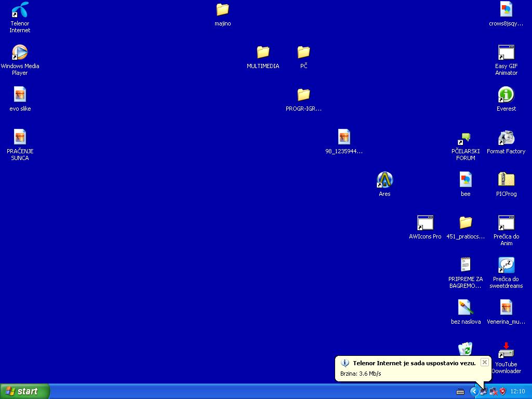
Task: Dismiss the Telenor Internet connection balloon
Action: point(484,362)
